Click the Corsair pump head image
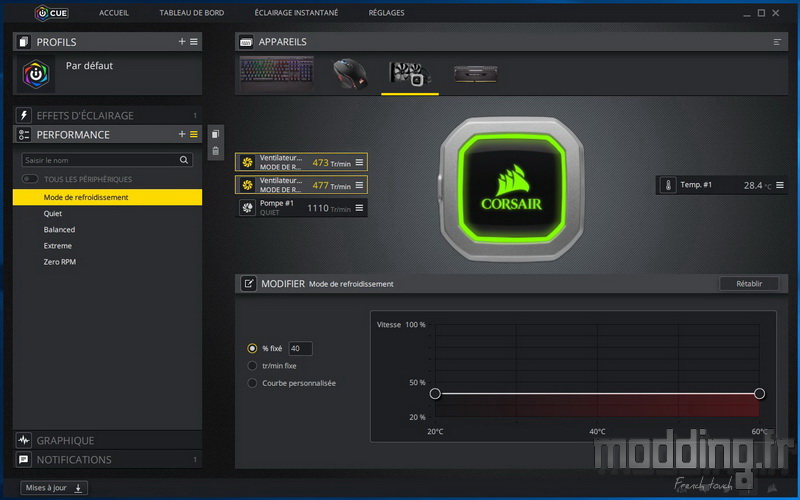 tap(511, 189)
